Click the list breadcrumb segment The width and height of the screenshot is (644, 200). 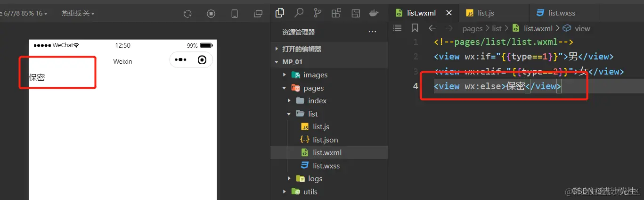point(497,28)
